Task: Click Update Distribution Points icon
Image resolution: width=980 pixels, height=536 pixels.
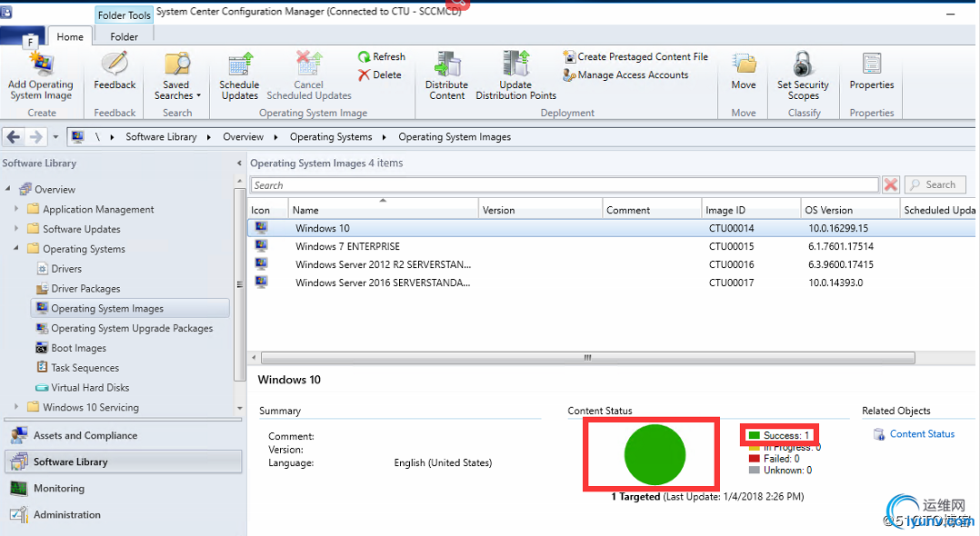Action: click(x=515, y=64)
